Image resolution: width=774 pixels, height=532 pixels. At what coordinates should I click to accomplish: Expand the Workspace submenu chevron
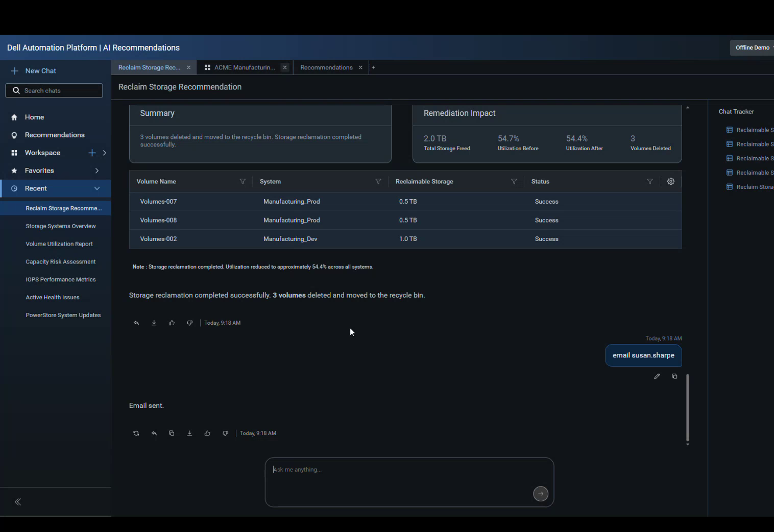click(105, 153)
